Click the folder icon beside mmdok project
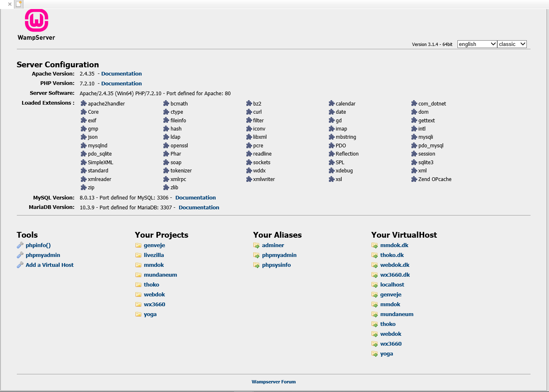The width and height of the screenshot is (549, 392). pyautogui.click(x=138, y=265)
